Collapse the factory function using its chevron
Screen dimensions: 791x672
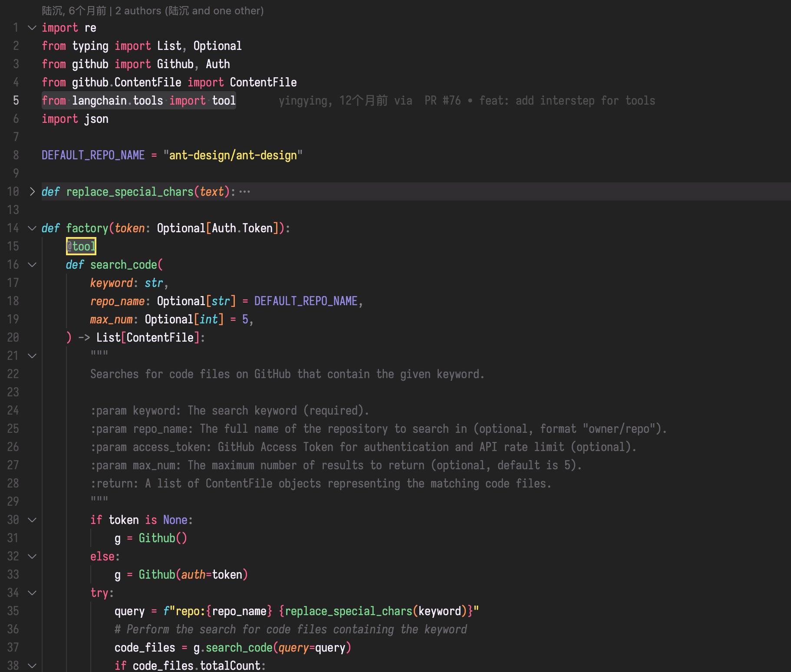32,228
